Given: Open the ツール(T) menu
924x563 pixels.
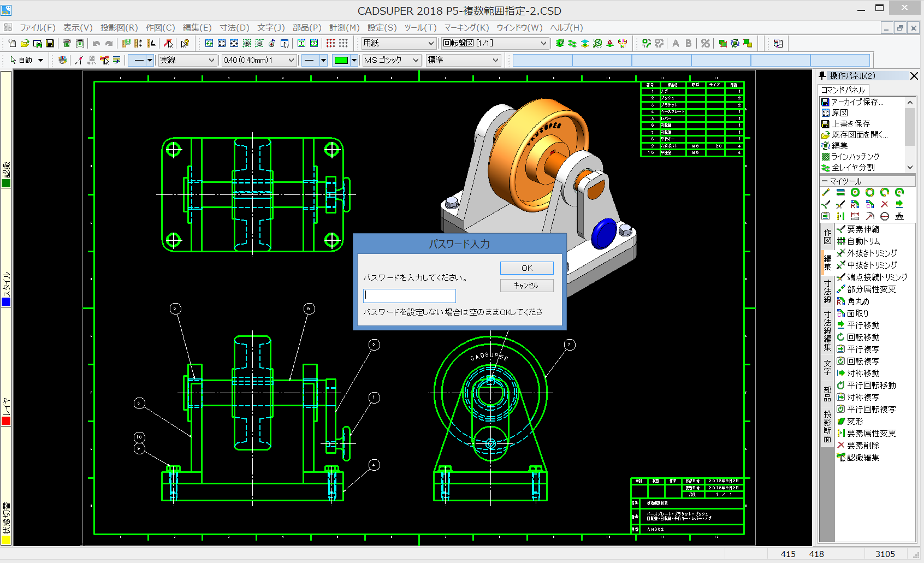Looking at the screenshot, I should pos(420,27).
